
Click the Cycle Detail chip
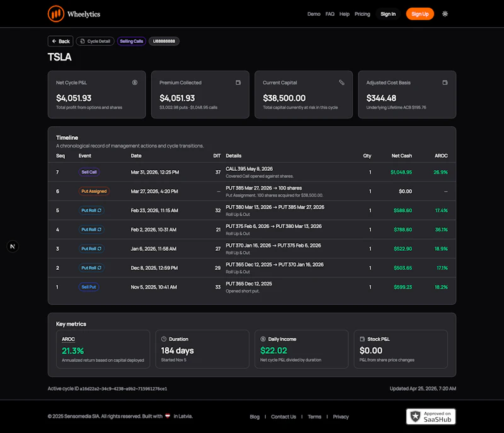click(95, 41)
